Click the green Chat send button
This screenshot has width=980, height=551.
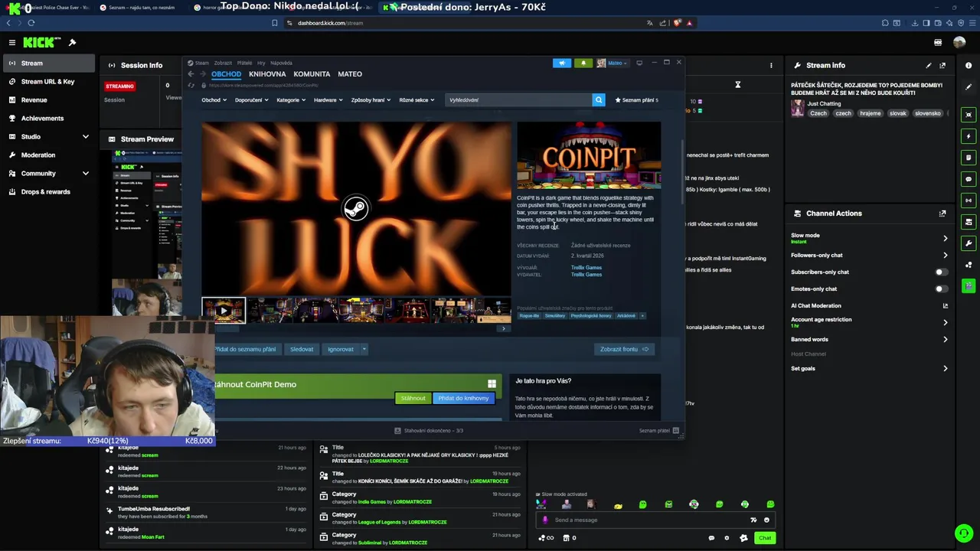[x=765, y=538]
